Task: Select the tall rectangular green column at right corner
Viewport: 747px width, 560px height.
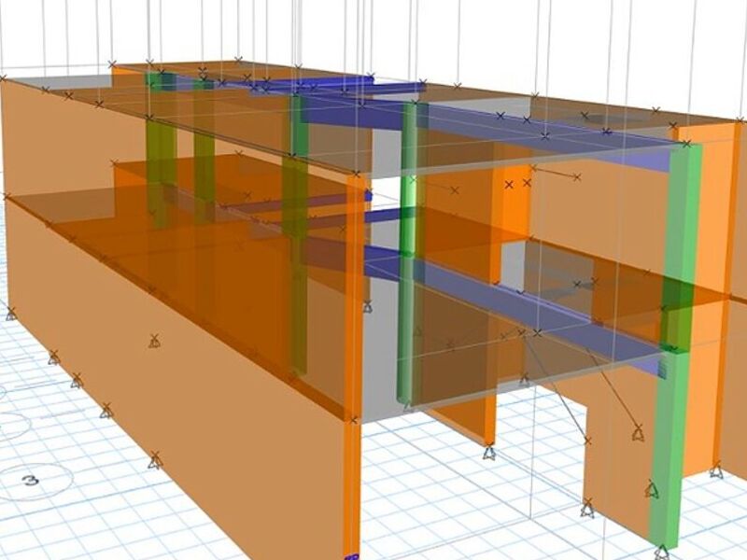Action: [x=675, y=344]
